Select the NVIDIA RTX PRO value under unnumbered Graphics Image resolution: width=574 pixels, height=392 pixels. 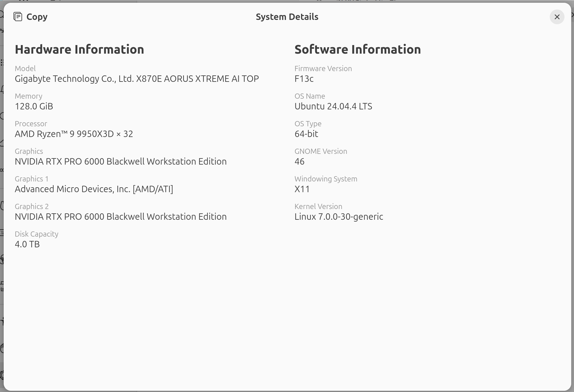121,162
